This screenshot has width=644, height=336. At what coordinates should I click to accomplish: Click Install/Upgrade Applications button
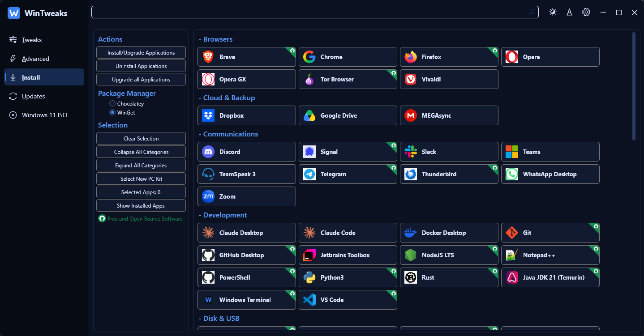[141, 52]
